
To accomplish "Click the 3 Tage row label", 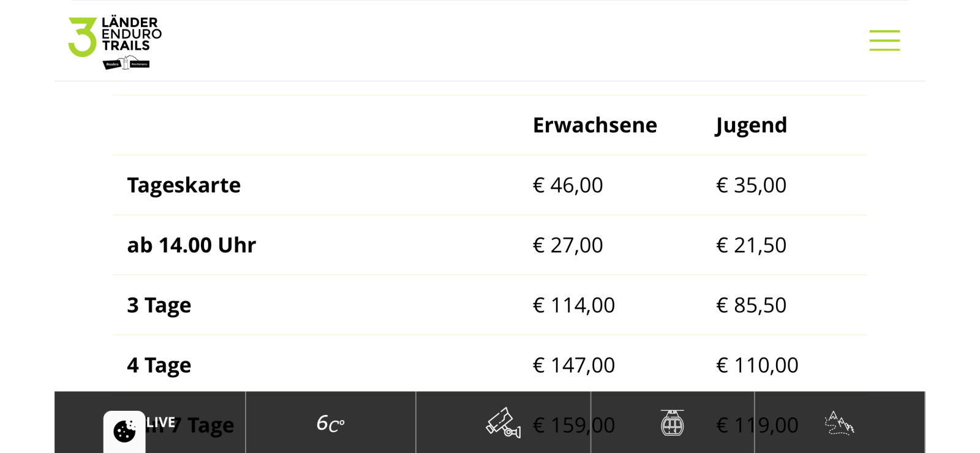I will (x=159, y=305).
